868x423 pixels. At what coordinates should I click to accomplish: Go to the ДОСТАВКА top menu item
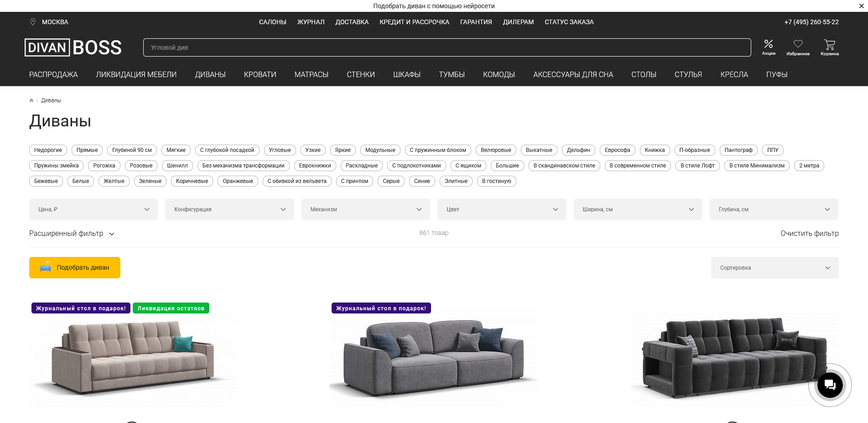(x=352, y=22)
